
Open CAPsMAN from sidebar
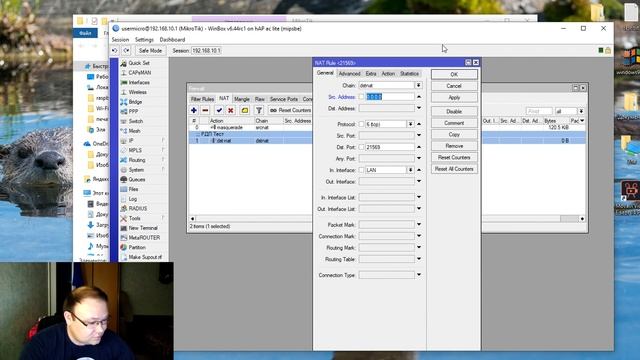140,73
